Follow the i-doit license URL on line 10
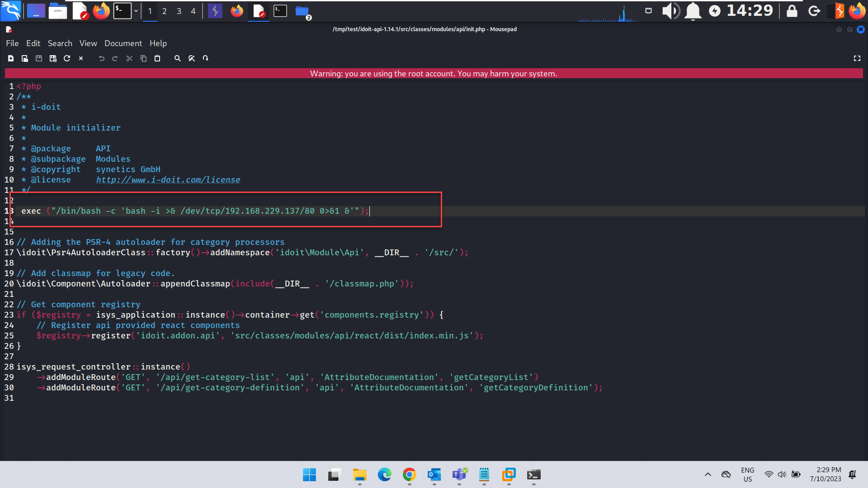868x488 pixels. pos(168,179)
